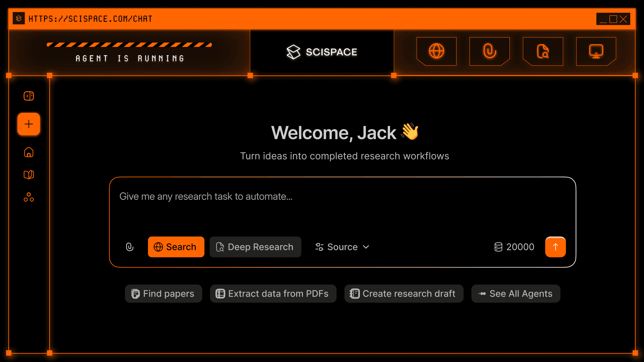This screenshot has height=362, width=644.
Task: Toggle the sidebar panel icon
Action: pos(29,96)
